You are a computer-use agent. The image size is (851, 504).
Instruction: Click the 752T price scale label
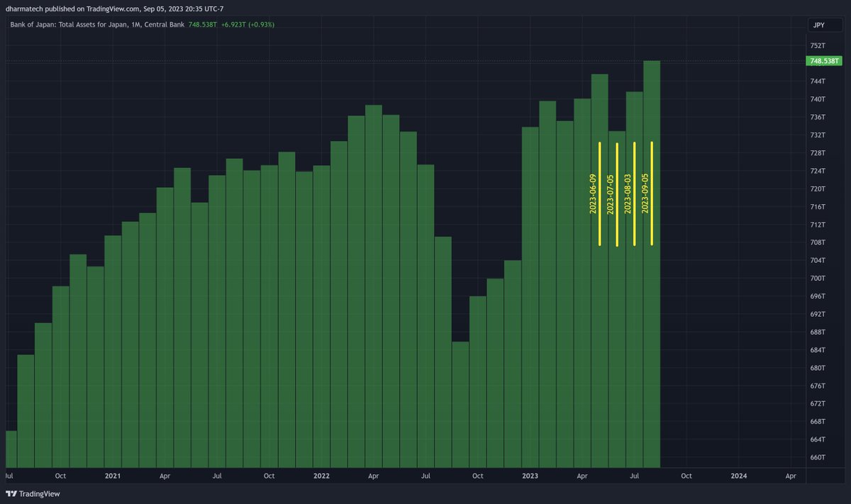[817, 45]
